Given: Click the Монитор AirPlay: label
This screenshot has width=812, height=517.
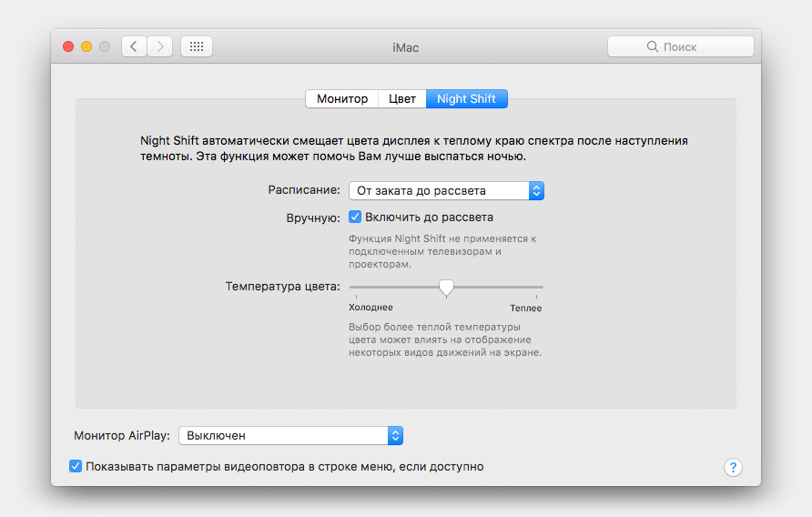Looking at the screenshot, I should 122,436.
